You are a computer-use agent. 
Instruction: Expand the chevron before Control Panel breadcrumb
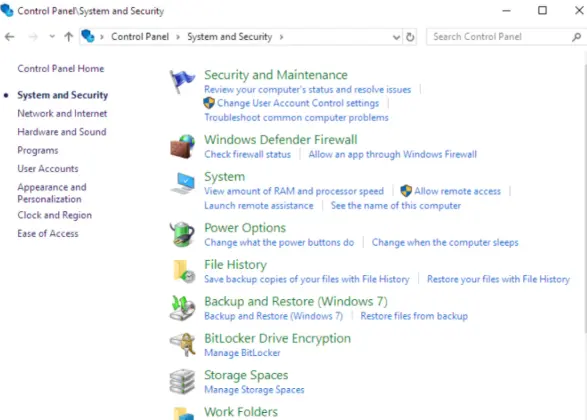click(x=101, y=37)
